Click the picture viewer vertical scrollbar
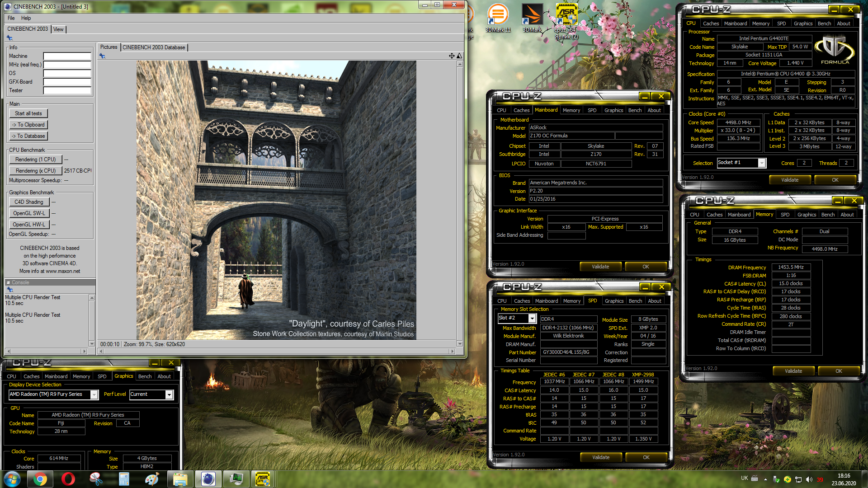The image size is (868, 488). point(460,204)
